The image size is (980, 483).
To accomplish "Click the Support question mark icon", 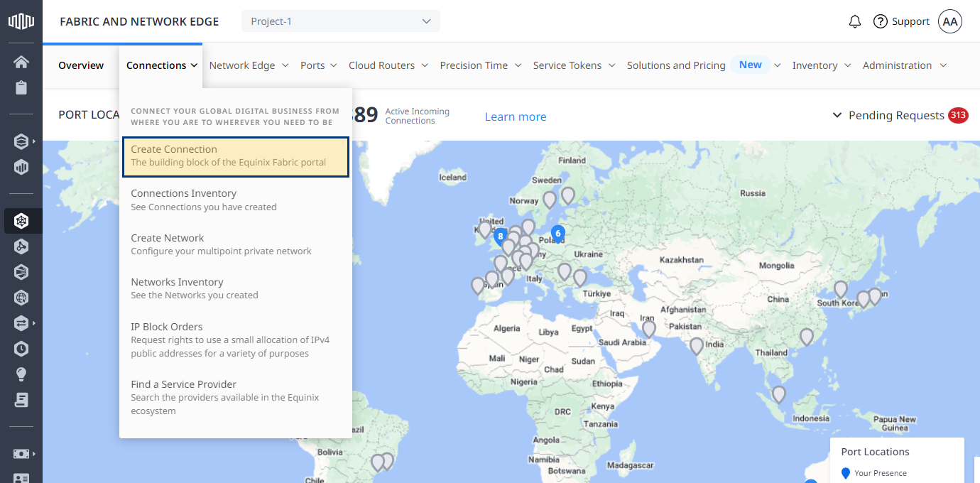I will pyautogui.click(x=881, y=21).
